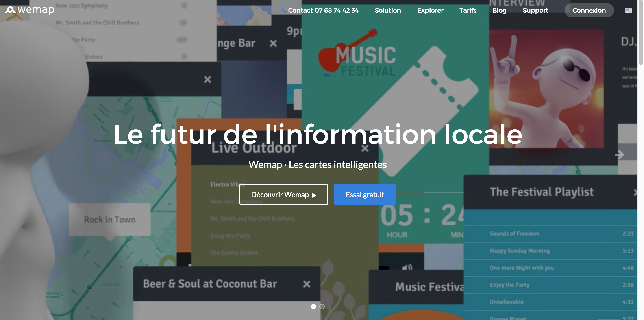Open the Solution menu item
644x320 pixels.
388,10
